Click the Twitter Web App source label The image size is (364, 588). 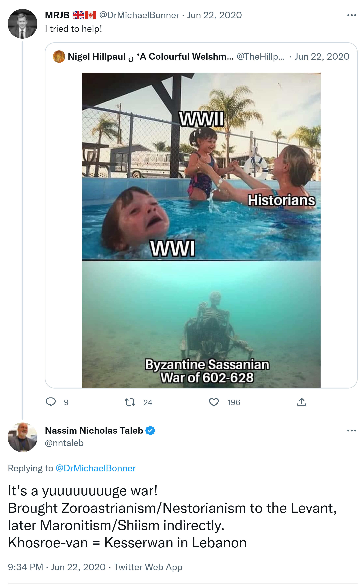(148, 567)
